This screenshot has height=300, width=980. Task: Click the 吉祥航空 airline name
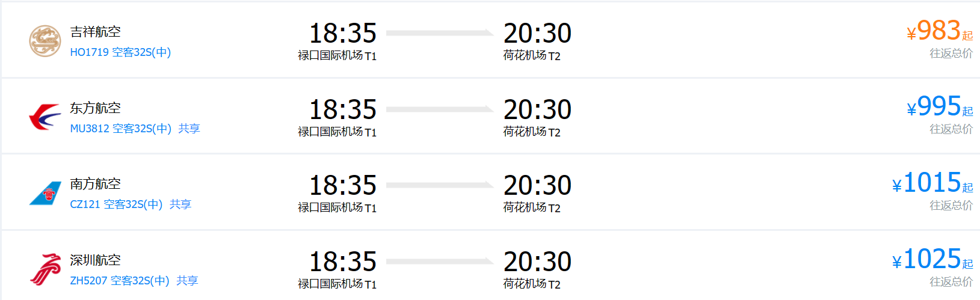point(95,32)
